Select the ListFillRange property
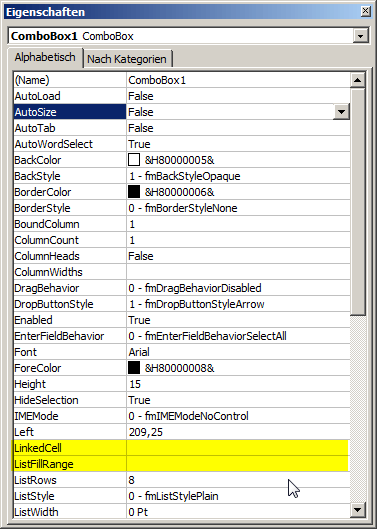 [70, 464]
